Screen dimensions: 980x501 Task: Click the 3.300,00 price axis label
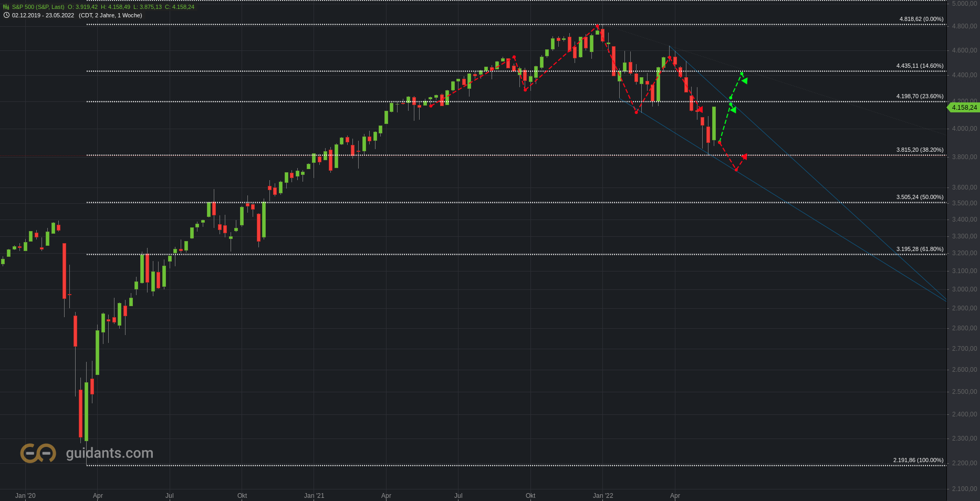964,236
